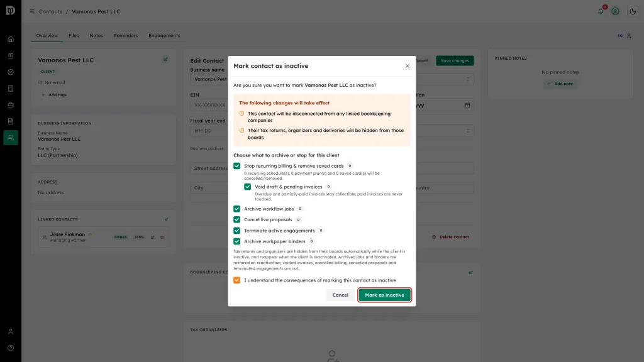This screenshot has height=362, width=644.
Task: Confirm with Mark as inactive button
Action: [384, 295]
